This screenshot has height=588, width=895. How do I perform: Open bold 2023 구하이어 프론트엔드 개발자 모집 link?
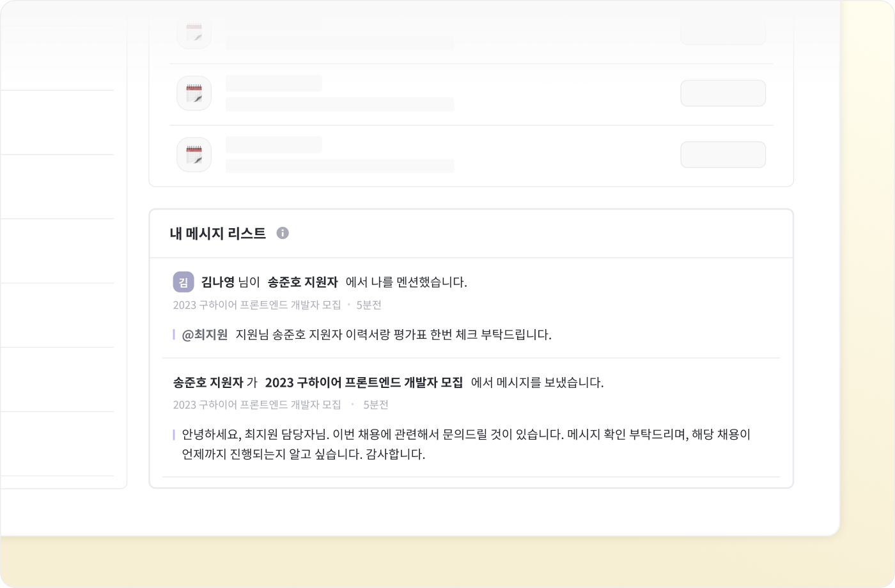364,382
